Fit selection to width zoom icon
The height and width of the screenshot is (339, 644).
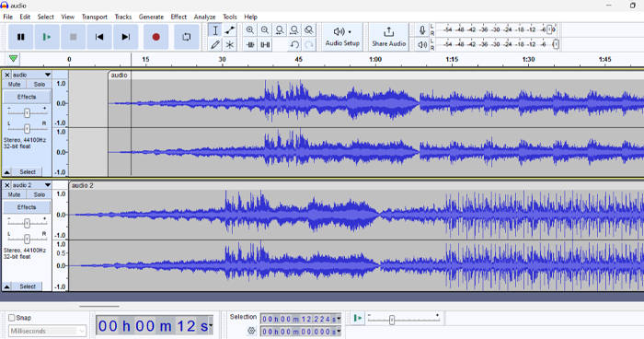280,30
